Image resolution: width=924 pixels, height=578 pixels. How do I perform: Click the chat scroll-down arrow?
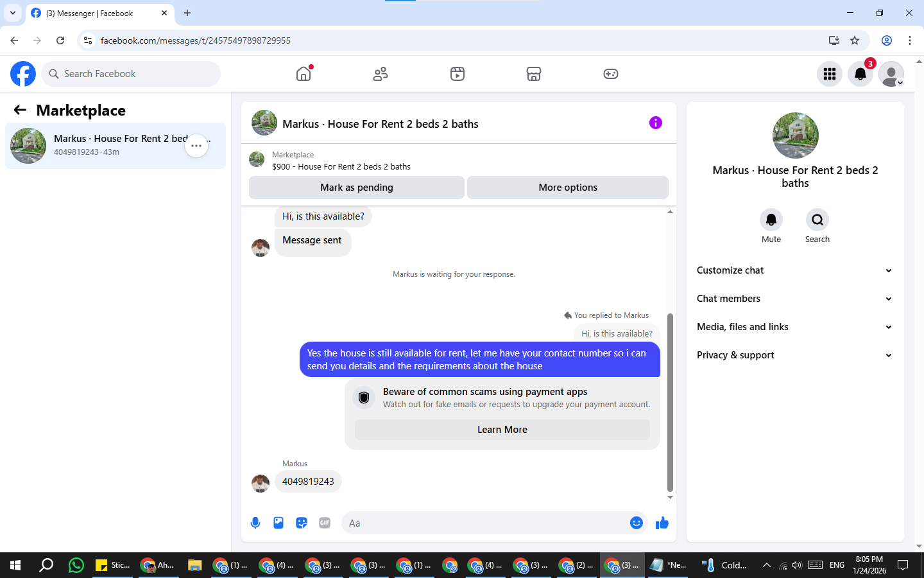pos(671,498)
